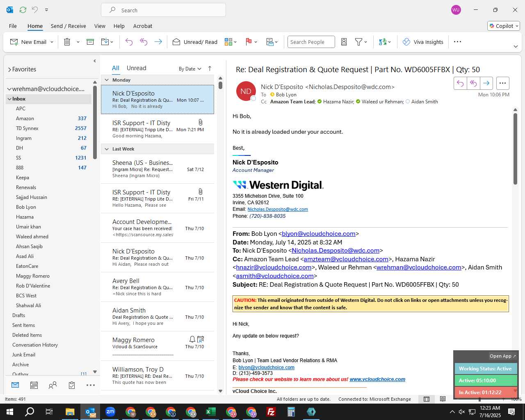
Task: Open the www.vcloudchoice.com website link
Action: point(377,379)
